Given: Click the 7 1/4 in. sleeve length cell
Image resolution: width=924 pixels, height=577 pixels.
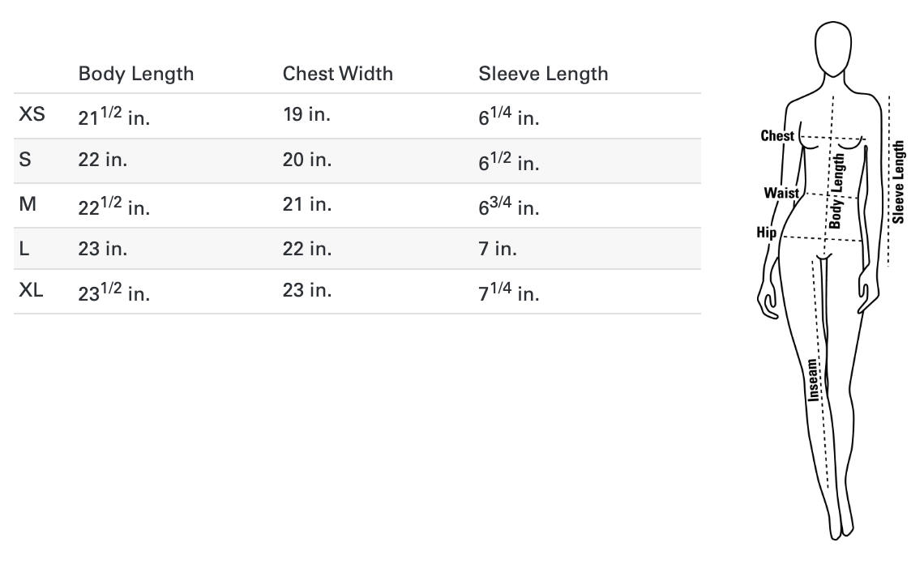Looking at the screenshot, I should coord(508,293).
